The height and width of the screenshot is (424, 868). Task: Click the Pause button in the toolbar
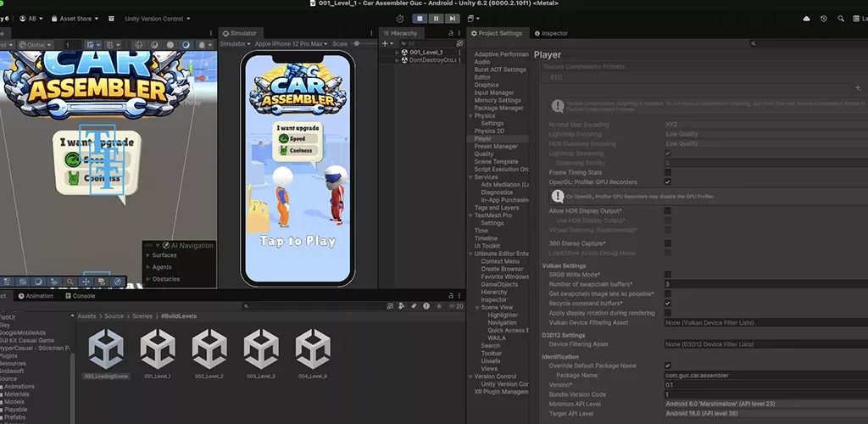[436, 19]
